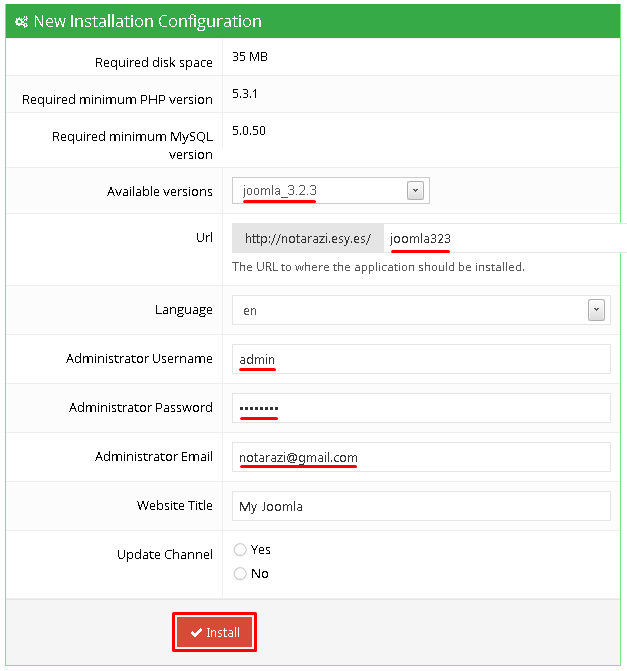Click the URL help text below field
The height and width of the screenshot is (671, 627).
[378, 267]
